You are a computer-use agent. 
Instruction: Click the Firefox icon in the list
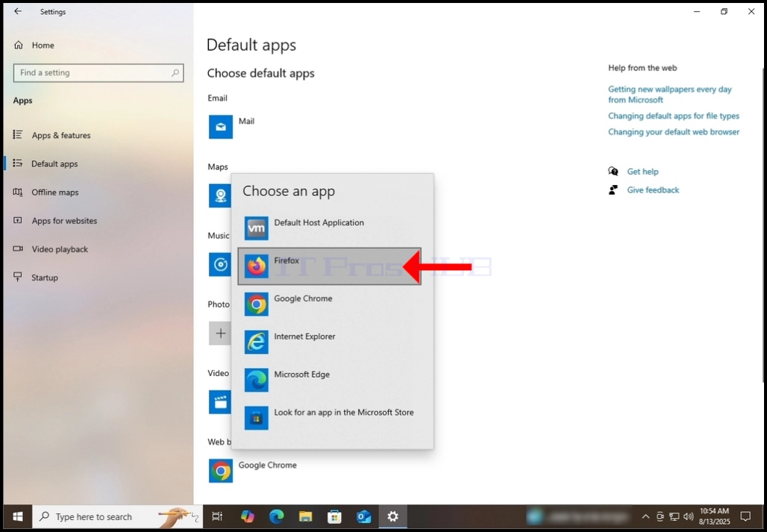click(257, 266)
